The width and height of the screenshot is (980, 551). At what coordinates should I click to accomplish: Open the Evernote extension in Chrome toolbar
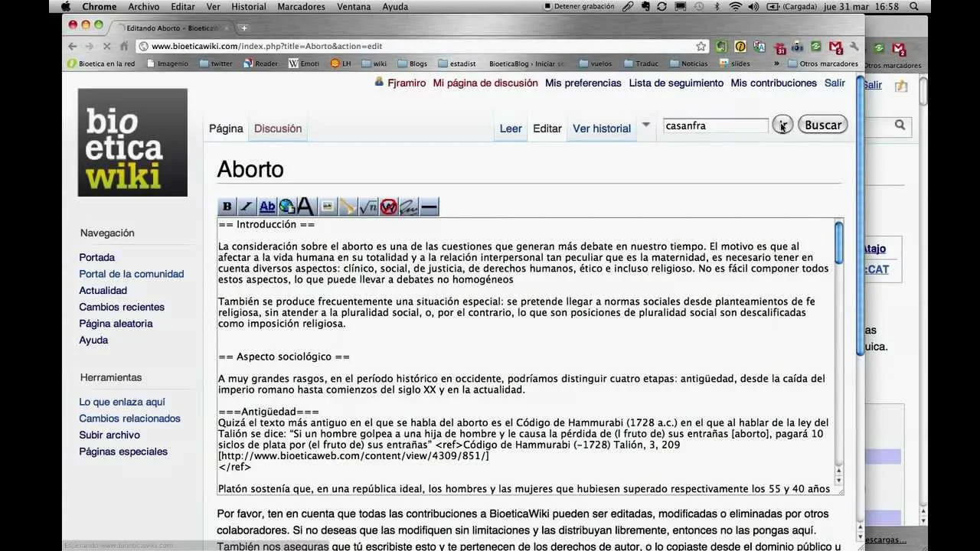[721, 46]
